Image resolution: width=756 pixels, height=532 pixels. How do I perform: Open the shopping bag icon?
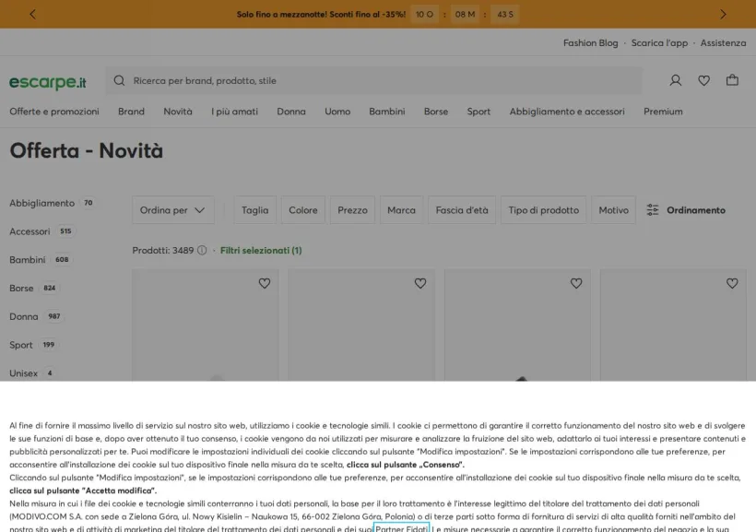[x=732, y=80]
